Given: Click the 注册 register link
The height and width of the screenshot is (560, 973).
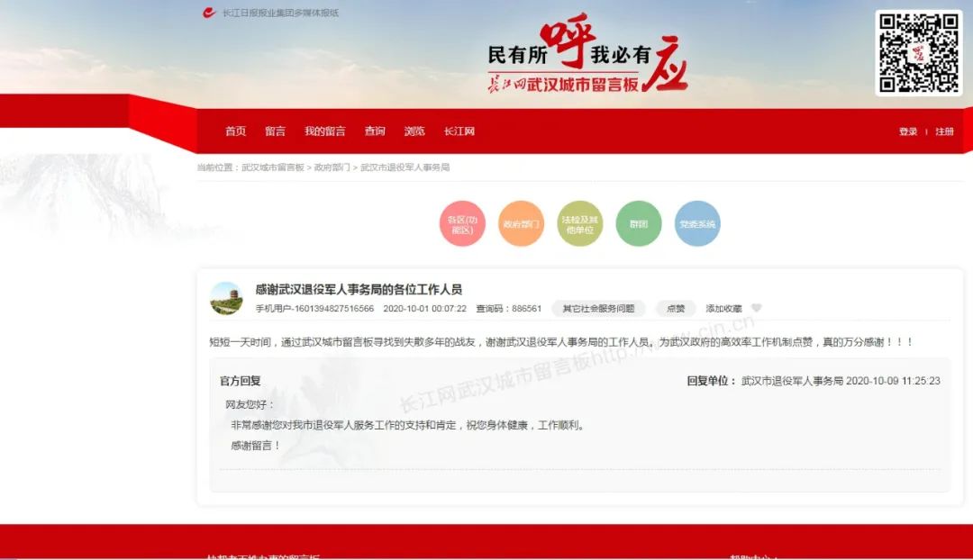Looking at the screenshot, I should 944,131.
